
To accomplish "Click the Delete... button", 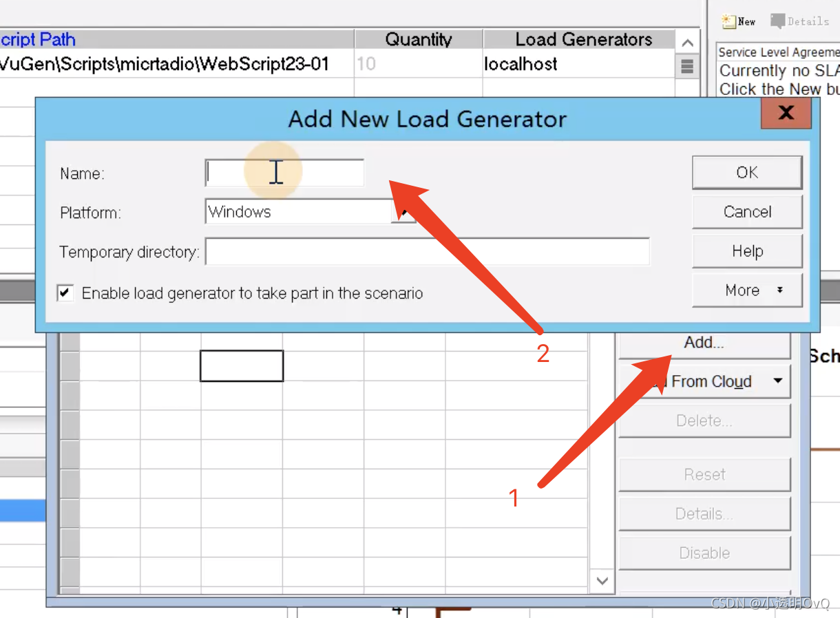I will click(704, 420).
